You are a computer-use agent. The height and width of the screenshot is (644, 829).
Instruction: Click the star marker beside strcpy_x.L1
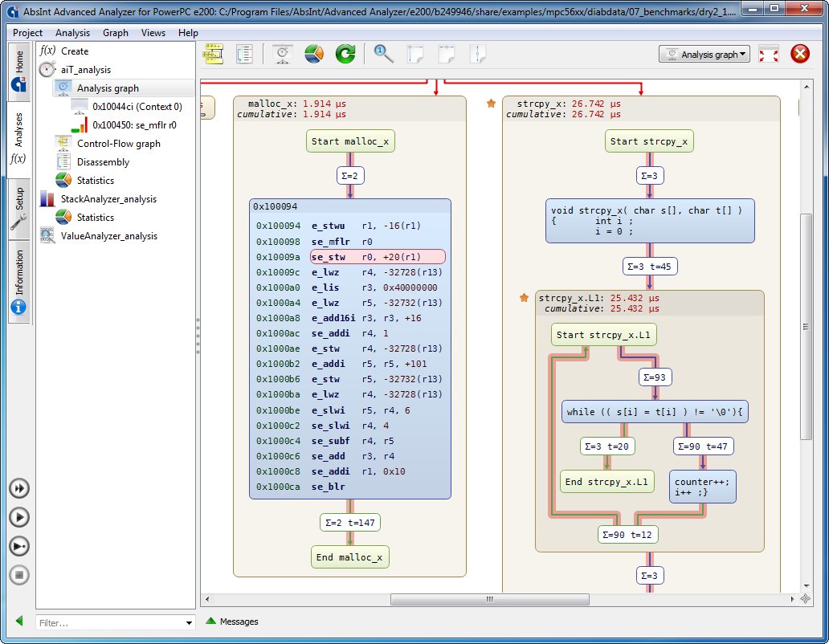[x=524, y=298]
